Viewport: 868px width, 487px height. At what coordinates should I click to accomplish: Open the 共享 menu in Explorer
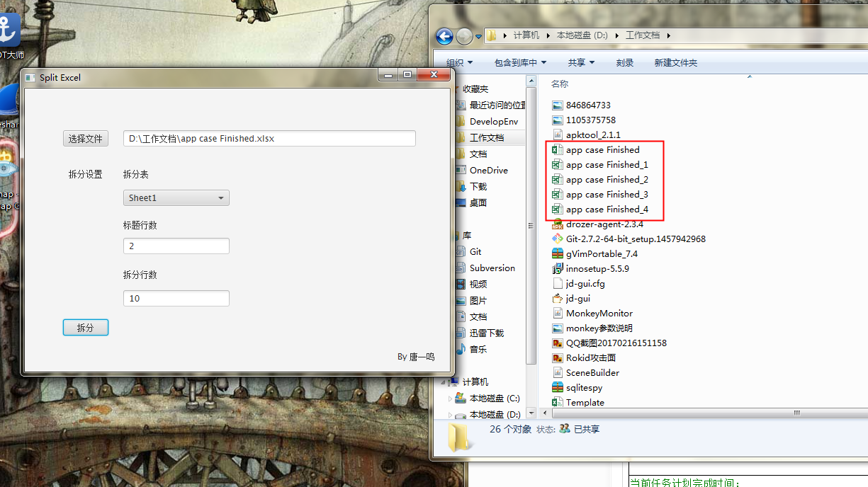click(581, 63)
